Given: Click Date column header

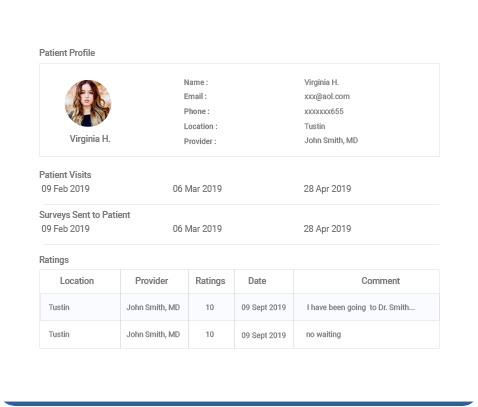Looking at the screenshot, I should click(257, 281).
